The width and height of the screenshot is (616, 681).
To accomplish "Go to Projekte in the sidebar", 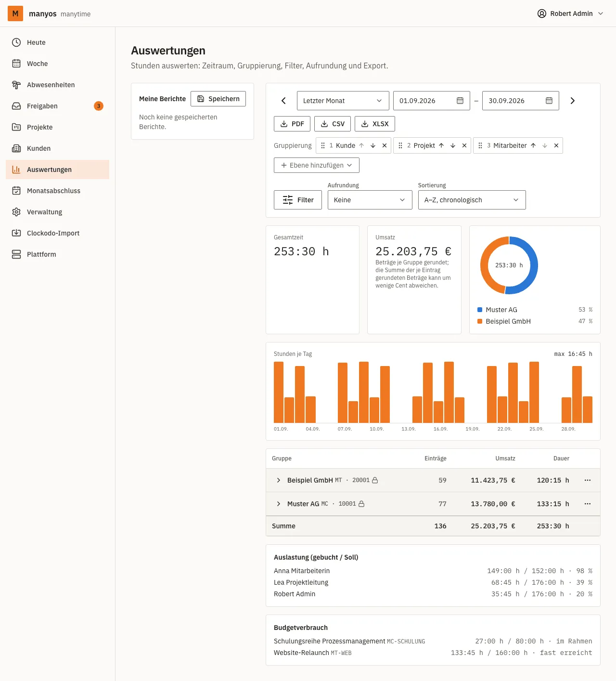I will click(58, 127).
